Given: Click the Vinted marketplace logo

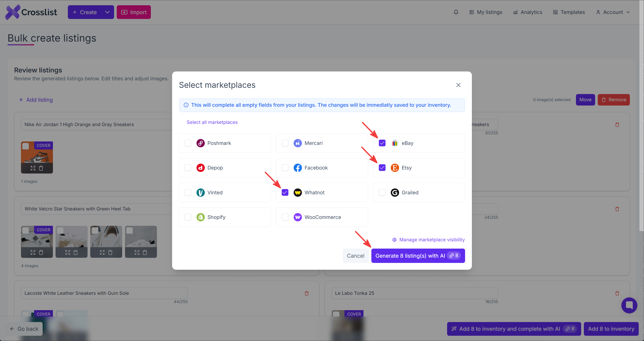Looking at the screenshot, I should pyautogui.click(x=200, y=192).
